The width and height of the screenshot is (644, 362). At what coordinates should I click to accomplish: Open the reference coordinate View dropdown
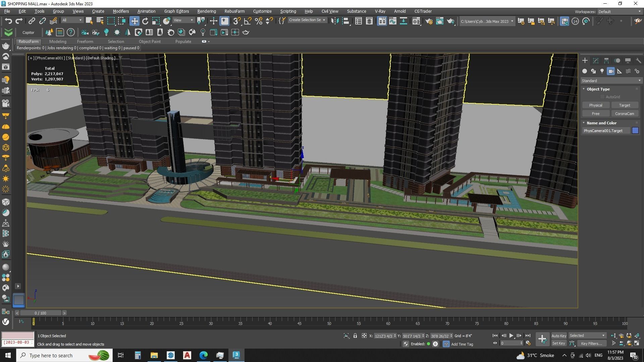pos(183,20)
